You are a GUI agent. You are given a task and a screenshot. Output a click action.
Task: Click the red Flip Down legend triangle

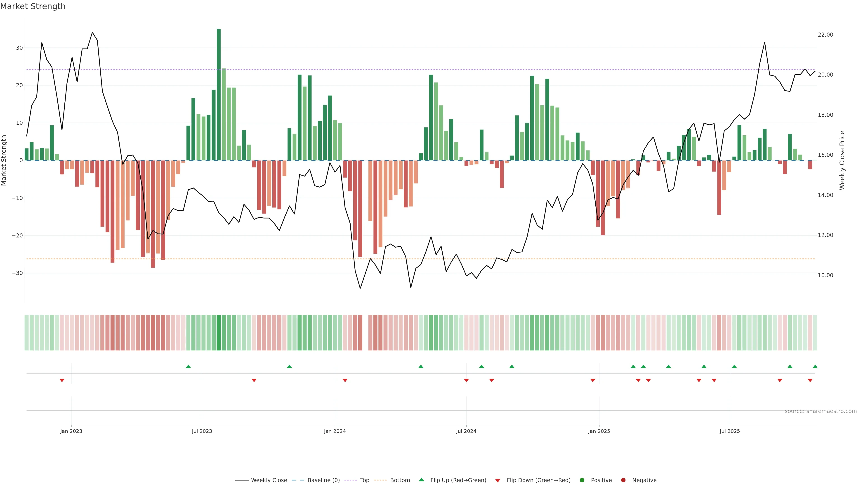[x=498, y=480]
